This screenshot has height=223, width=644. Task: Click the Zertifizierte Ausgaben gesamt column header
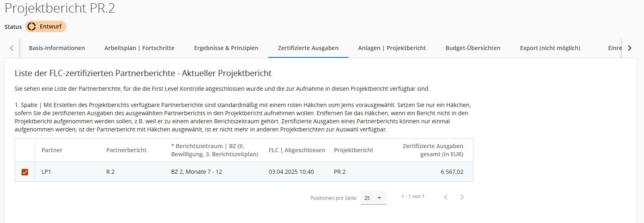pyautogui.click(x=433, y=150)
